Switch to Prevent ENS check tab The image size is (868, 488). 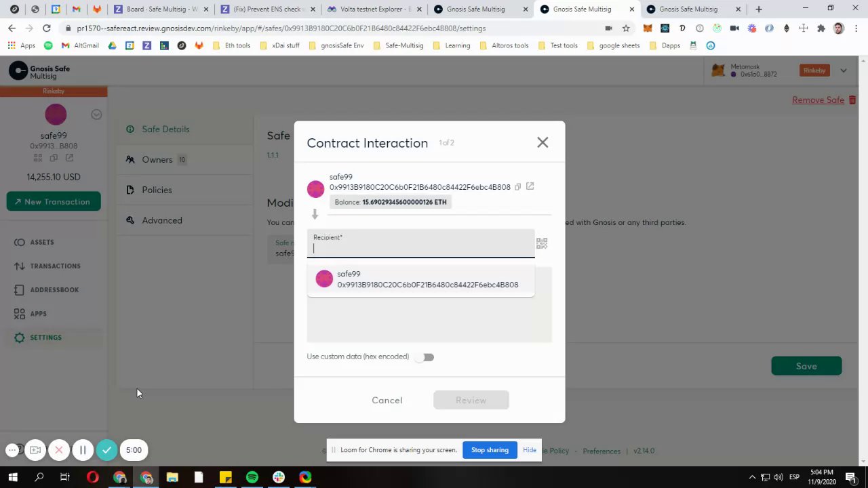click(267, 9)
